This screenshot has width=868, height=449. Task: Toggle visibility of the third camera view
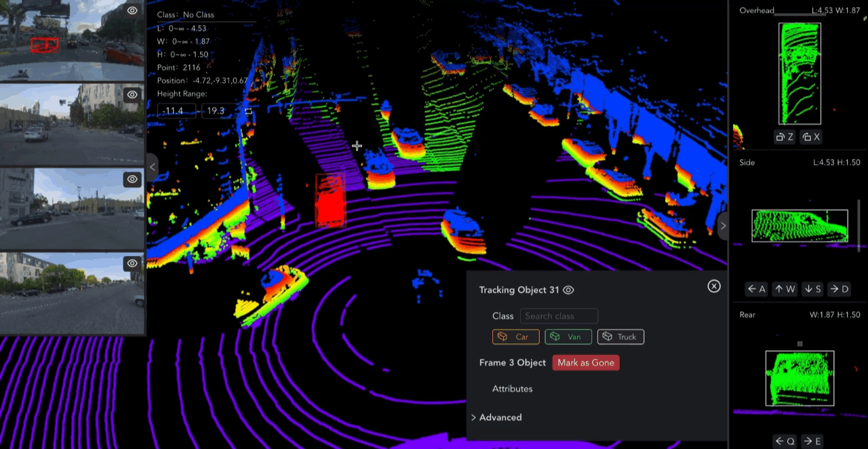click(x=132, y=179)
